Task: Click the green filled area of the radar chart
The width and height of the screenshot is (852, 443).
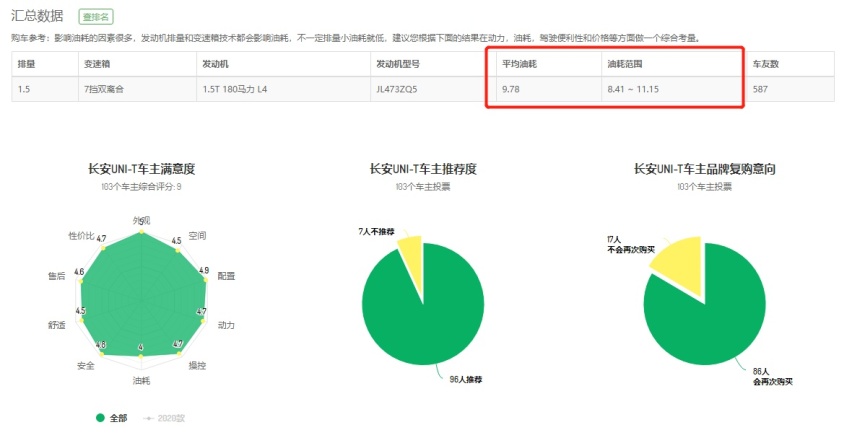Action: pyautogui.click(x=141, y=296)
